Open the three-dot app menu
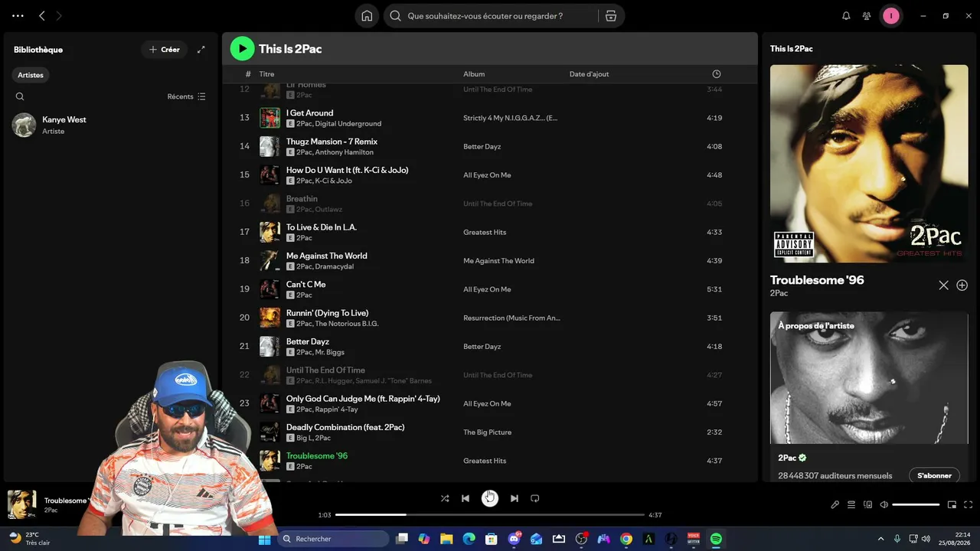This screenshot has width=980, height=551. pos(18,16)
